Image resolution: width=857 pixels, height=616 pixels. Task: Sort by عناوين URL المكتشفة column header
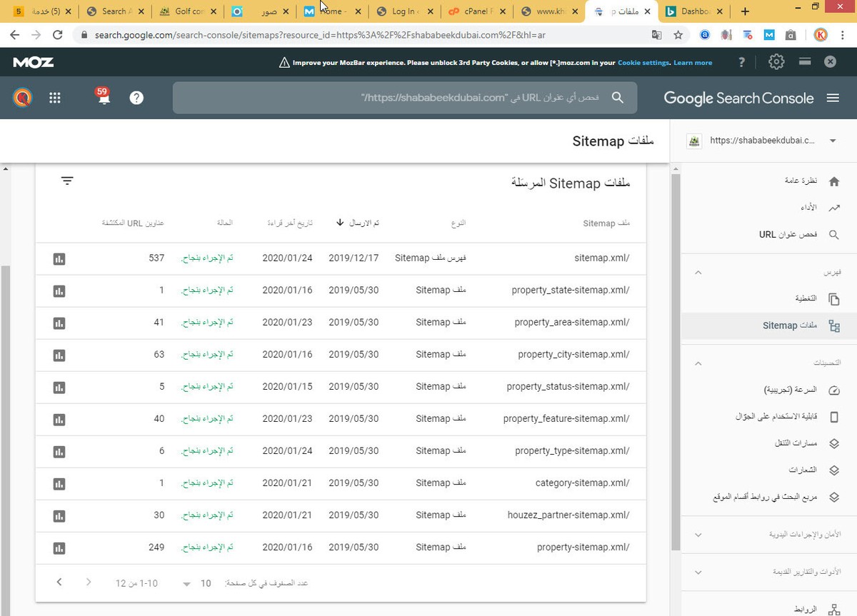[x=133, y=223]
